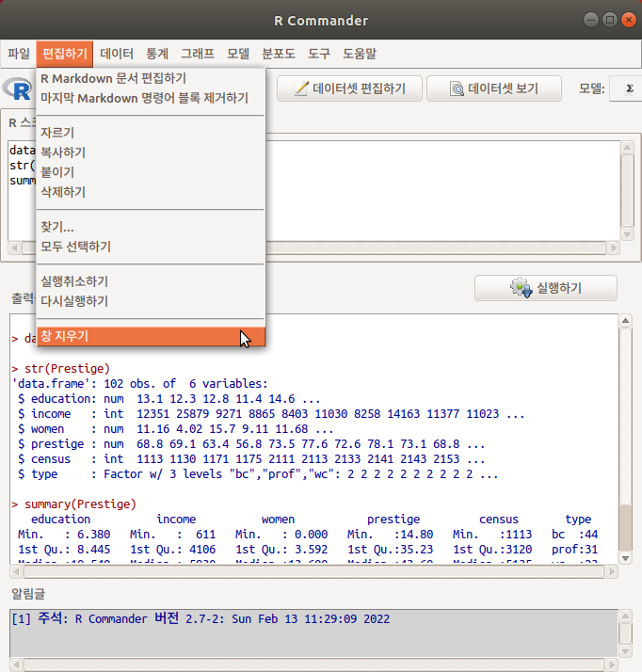Click the 실행하기 button
The height and width of the screenshot is (672, 642).
(546, 288)
